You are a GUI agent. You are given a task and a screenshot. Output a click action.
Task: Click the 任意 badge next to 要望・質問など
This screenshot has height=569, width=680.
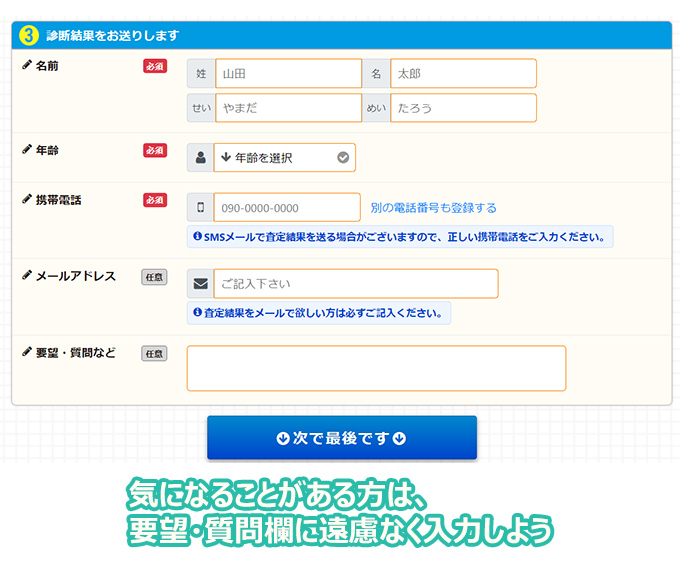click(154, 353)
